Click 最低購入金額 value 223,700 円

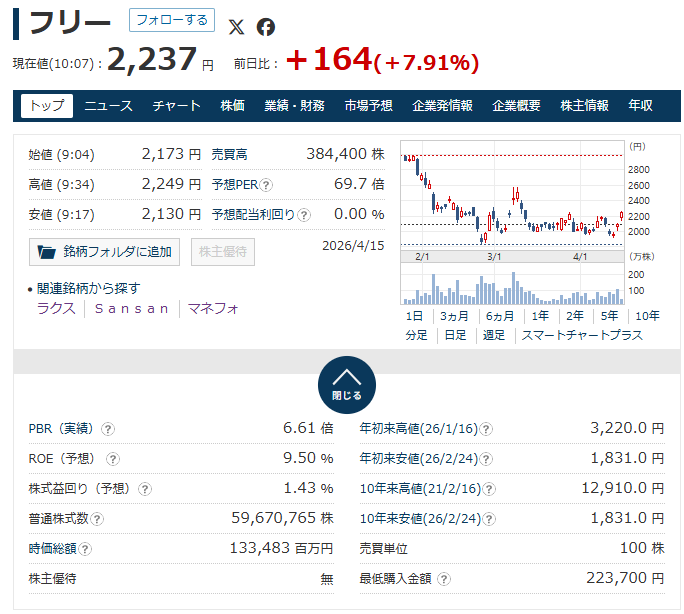pos(626,578)
